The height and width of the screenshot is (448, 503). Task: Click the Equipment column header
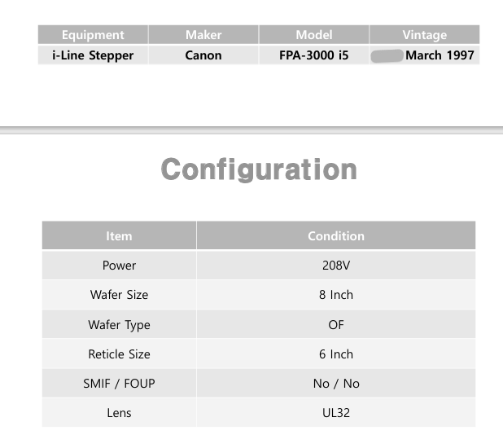[x=93, y=35]
